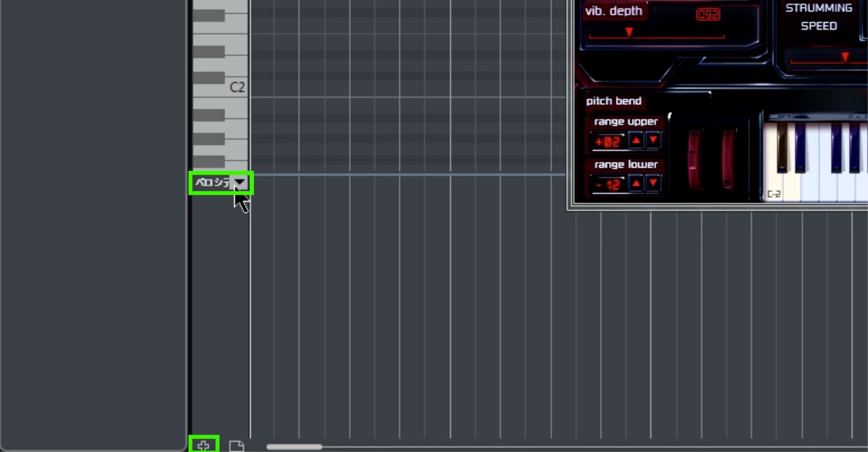The width and height of the screenshot is (868, 452).
Task: Click the vib. depth slider marker
Action: 629,32
